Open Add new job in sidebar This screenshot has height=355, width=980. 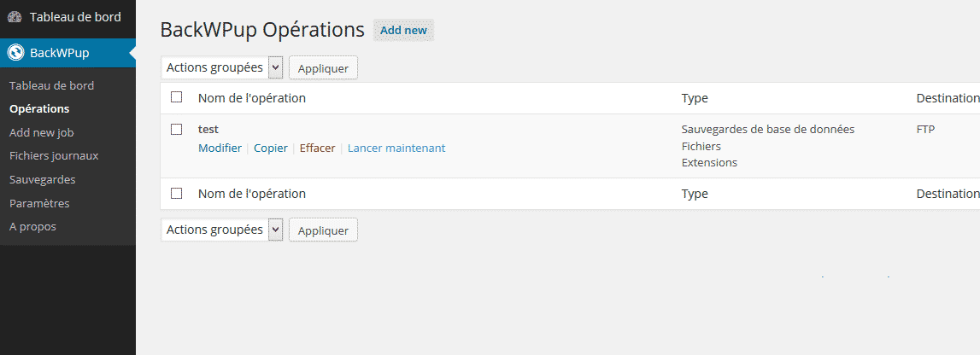pos(42,132)
